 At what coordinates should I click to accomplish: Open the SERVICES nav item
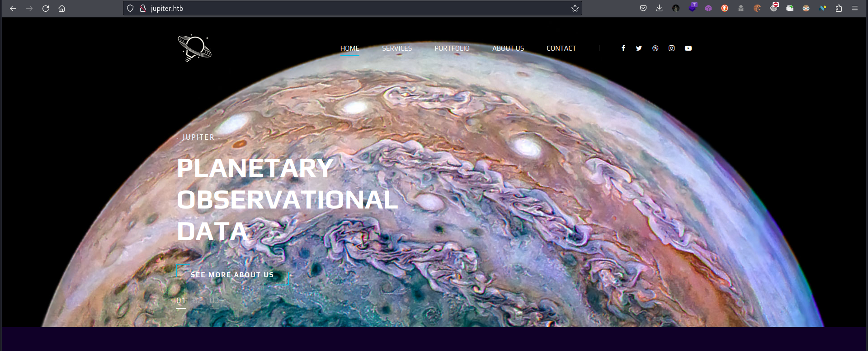coord(397,48)
